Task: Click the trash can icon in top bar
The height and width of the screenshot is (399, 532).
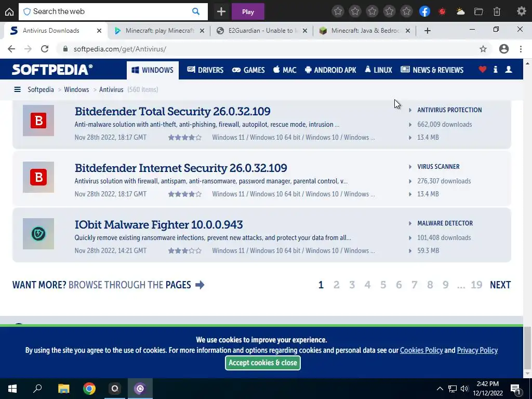Action: coord(497,11)
